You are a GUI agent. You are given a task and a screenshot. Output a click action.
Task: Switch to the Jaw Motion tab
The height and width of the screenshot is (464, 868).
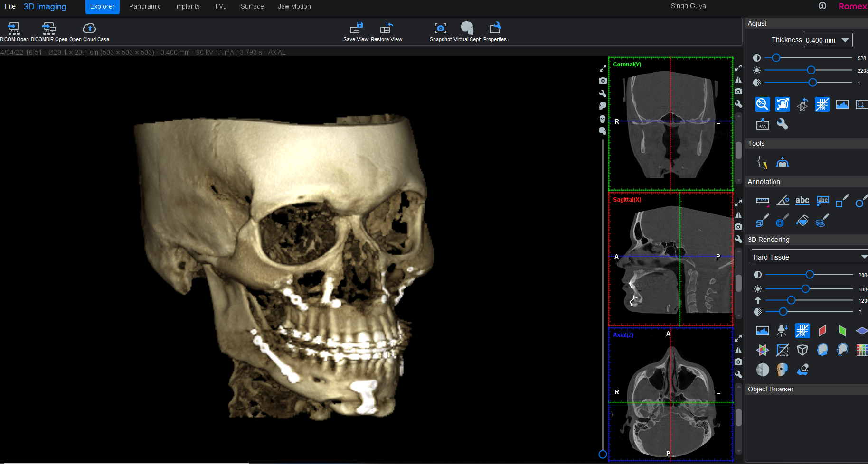[294, 6]
